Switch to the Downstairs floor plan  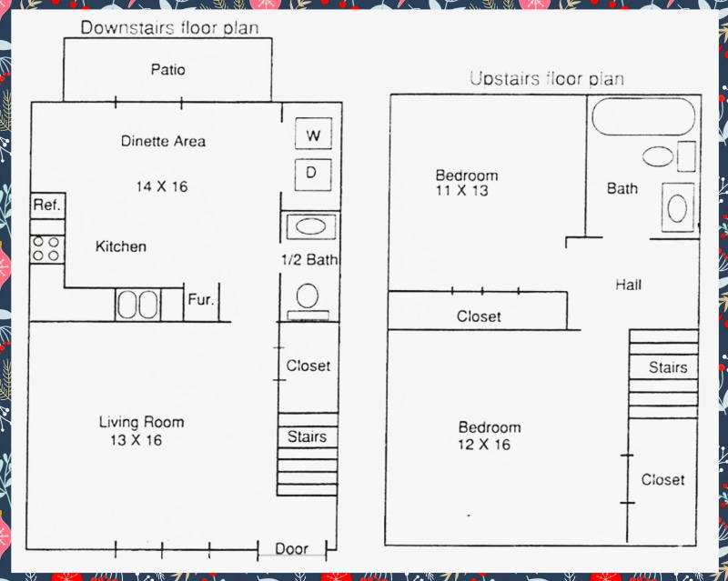point(171,28)
